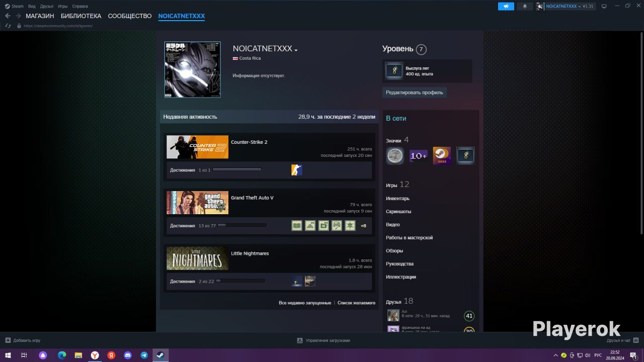Click the second GTA V achievement icon
This screenshot has width=644, height=362.
click(x=310, y=226)
